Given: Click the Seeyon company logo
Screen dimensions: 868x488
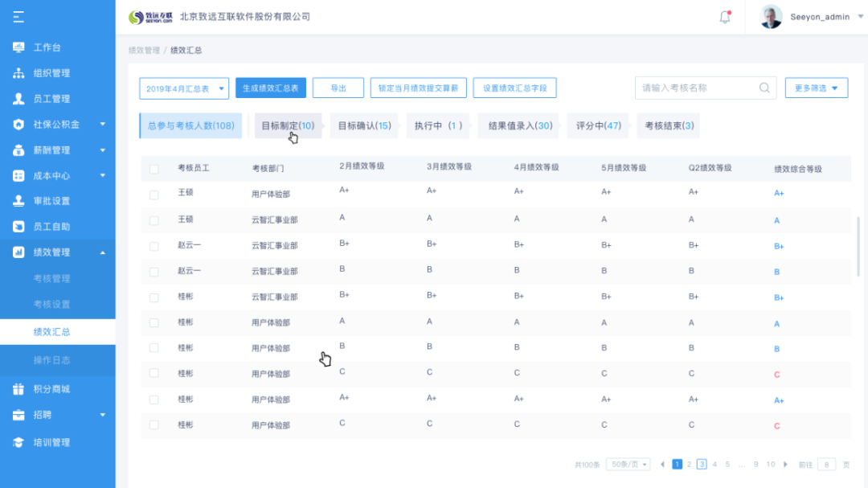Looking at the screenshot, I should point(150,17).
